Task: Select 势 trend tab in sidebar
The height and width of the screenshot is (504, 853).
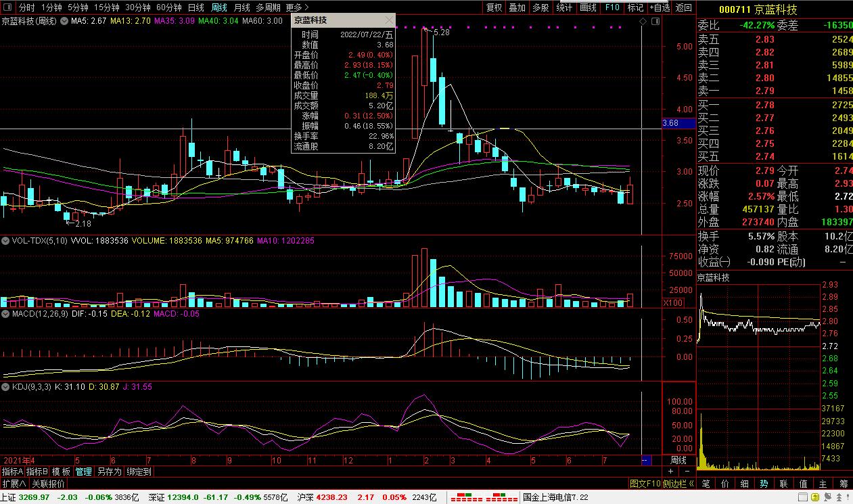Action: tap(764, 484)
